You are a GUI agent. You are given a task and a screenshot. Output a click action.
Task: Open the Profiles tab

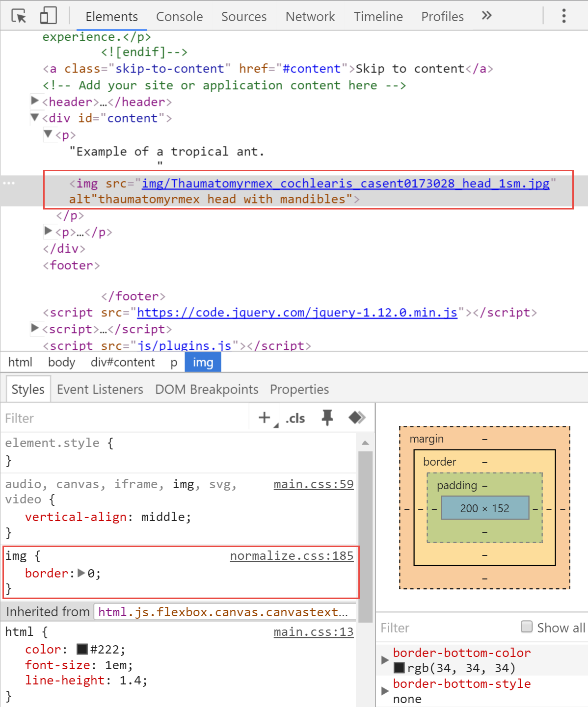(442, 17)
